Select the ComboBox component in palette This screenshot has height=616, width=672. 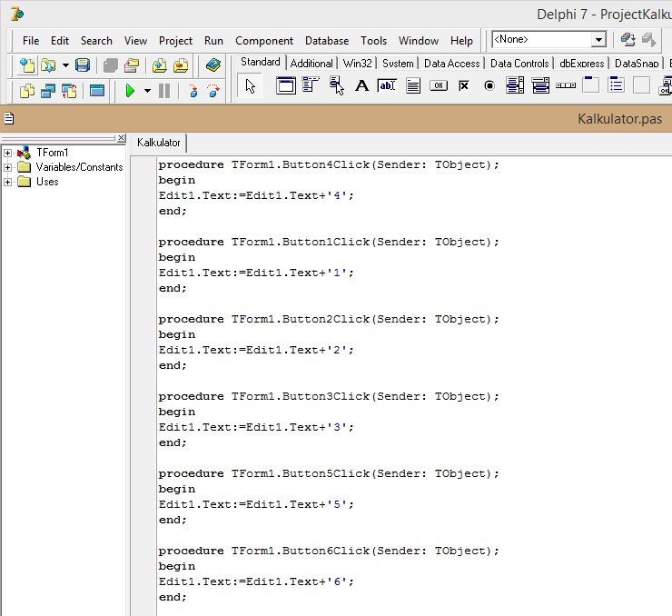click(x=540, y=85)
